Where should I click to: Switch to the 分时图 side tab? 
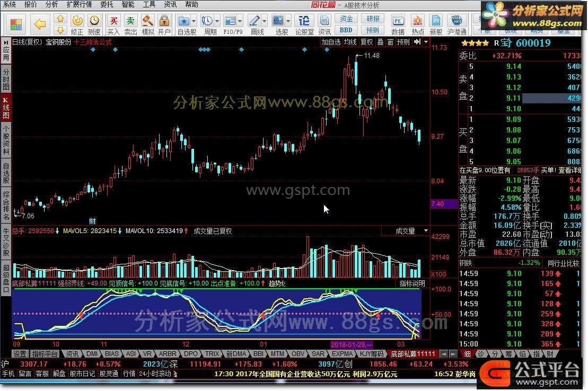(x=6, y=79)
